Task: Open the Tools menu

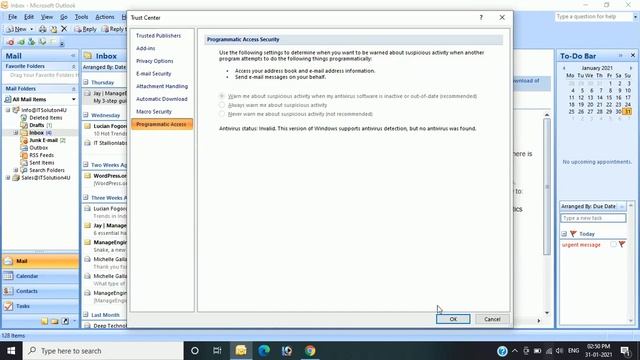Action: tap(81, 17)
